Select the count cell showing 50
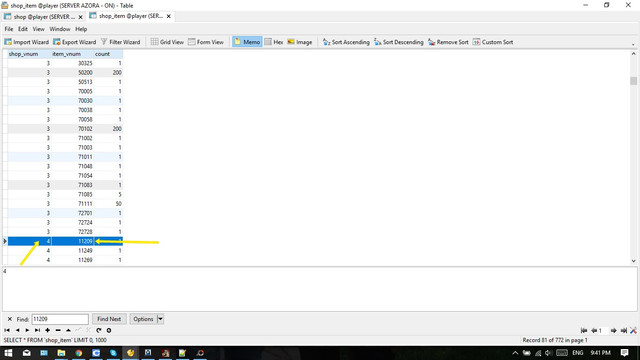This screenshot has height=360, width=640. [108, 204]
